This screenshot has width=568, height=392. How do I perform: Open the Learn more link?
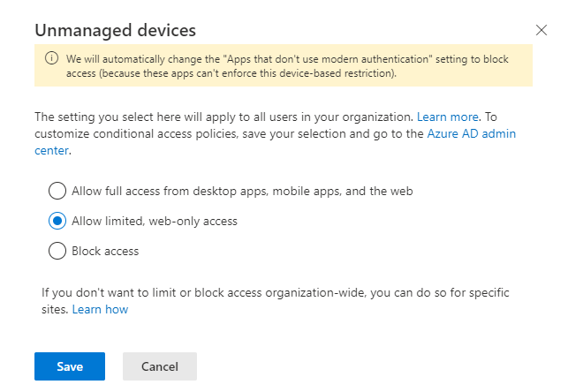447,117
